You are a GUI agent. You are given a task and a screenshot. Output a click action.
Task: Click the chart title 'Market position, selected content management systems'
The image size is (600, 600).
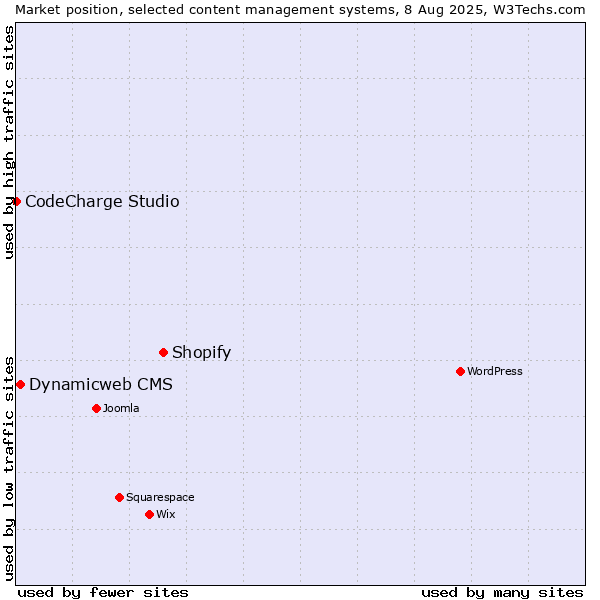(207, 10)
